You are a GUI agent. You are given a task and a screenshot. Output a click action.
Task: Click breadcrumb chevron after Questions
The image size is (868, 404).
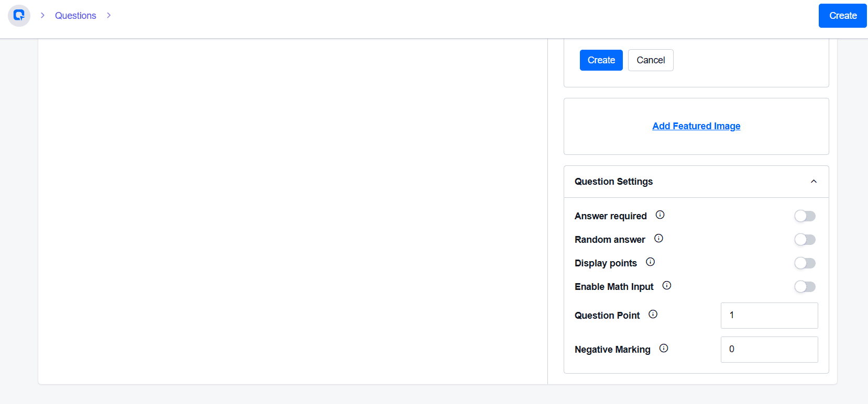(x=108, y=15)
